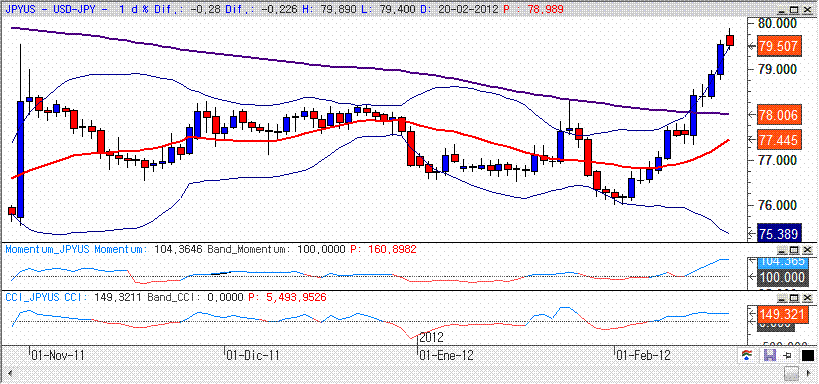Click the last red candlestick near 79.5
Viewport: 819px width, 384px height.
(730, 40)
